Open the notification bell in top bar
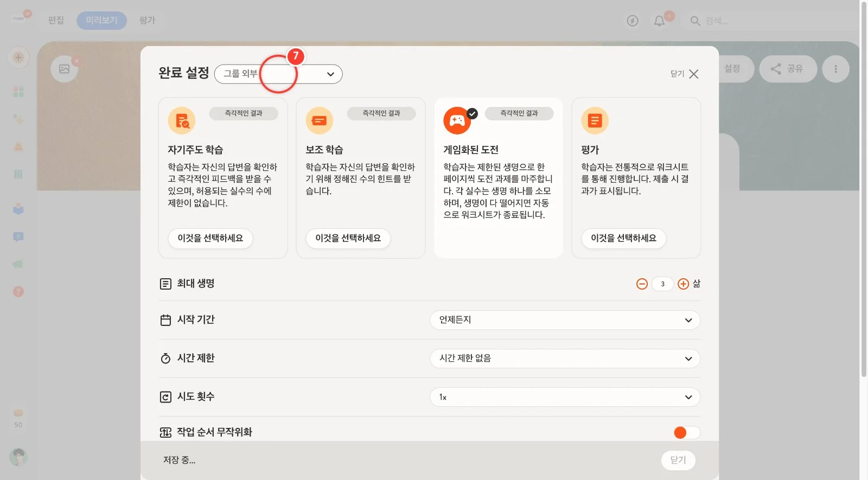The height and width of the screenshot is (480, 868). coord(659,21)
